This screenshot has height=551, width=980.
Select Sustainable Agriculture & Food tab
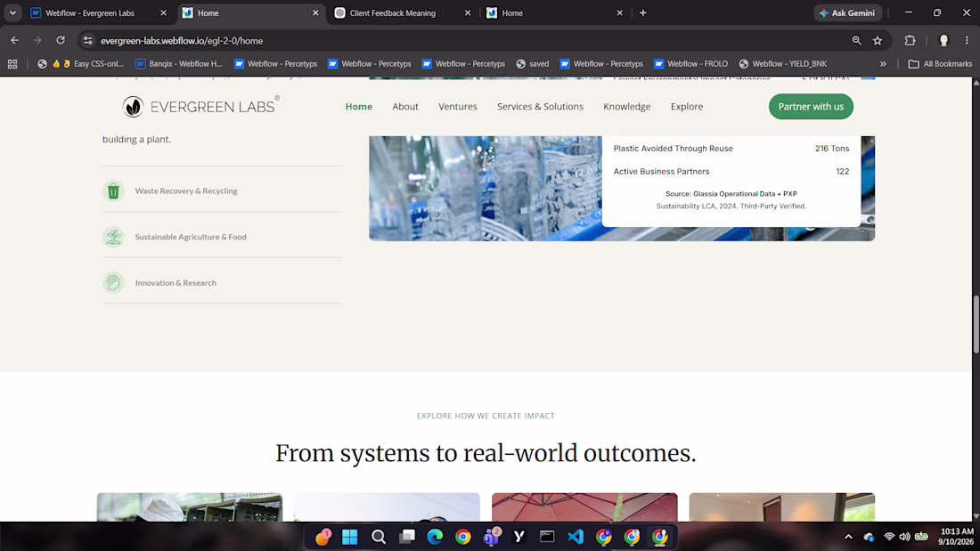pyautogui.click(x=222, y=237)
